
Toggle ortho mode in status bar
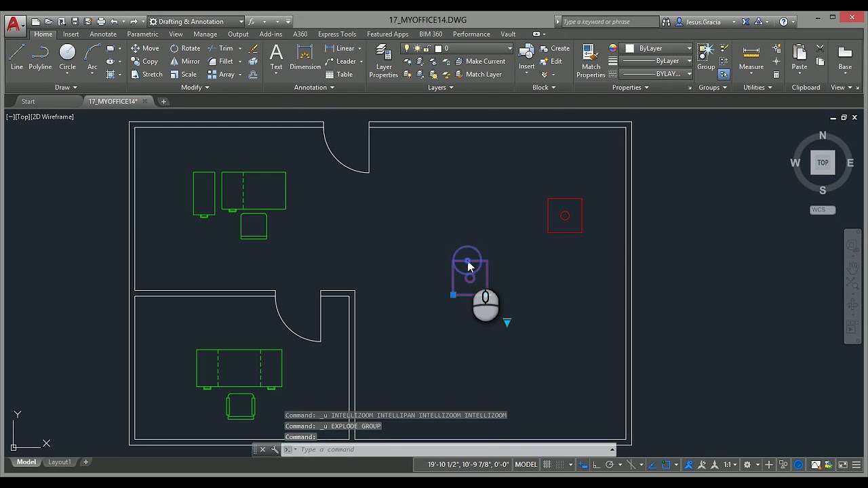coord(596,465)
